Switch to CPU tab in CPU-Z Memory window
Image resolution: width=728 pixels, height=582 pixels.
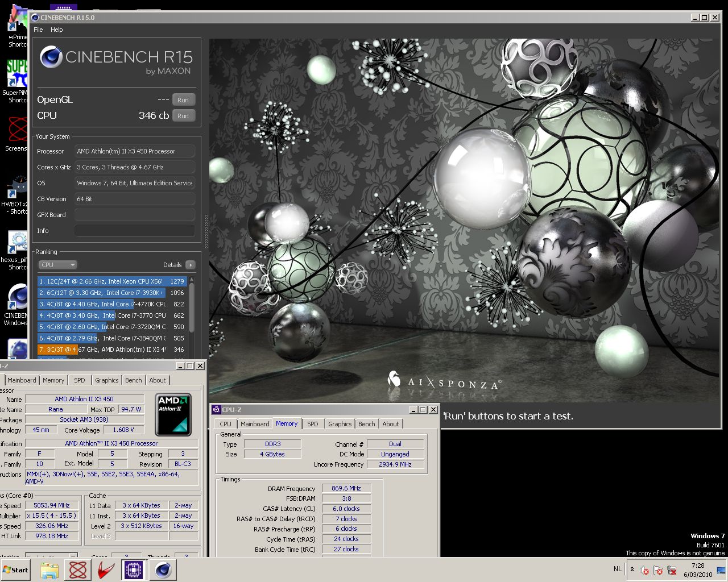226,424
